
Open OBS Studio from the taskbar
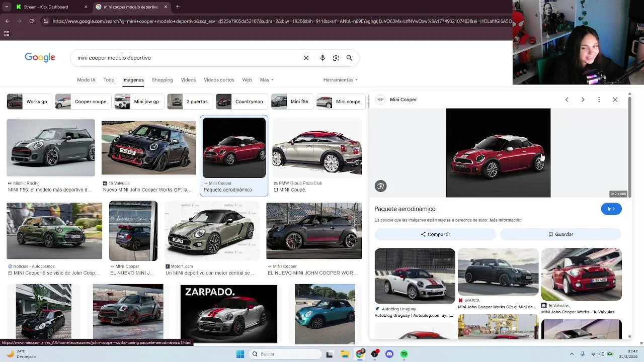pyautogui.click(x=374, y=354)
